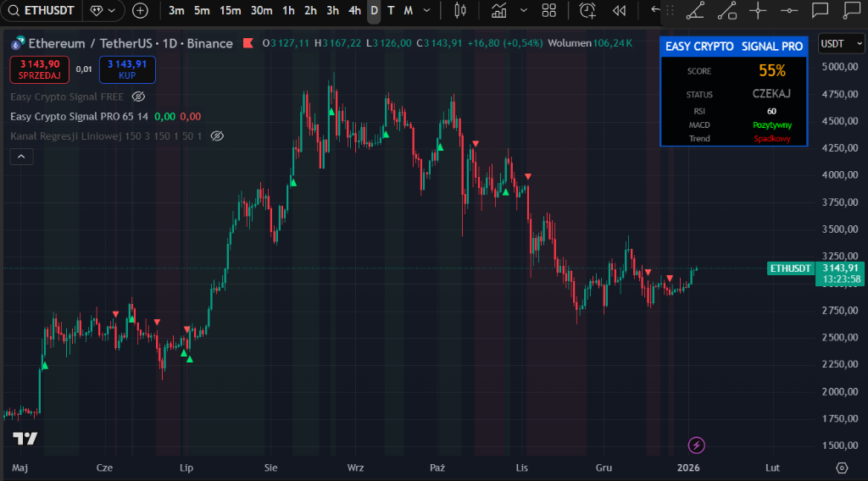
Task: Switch to the 30m timeframe
Action: click(261, 10)
